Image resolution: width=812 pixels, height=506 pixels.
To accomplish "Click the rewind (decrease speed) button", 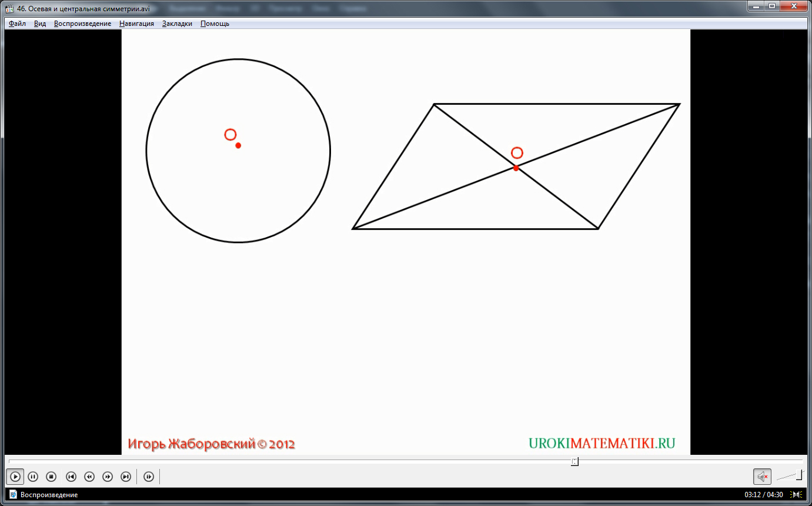I will (89, 477).
